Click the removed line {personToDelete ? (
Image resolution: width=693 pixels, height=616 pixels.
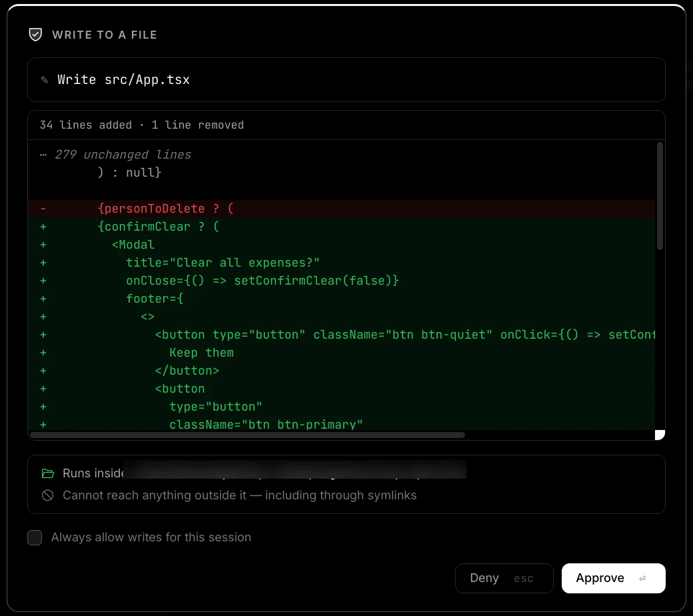[342, 209]
